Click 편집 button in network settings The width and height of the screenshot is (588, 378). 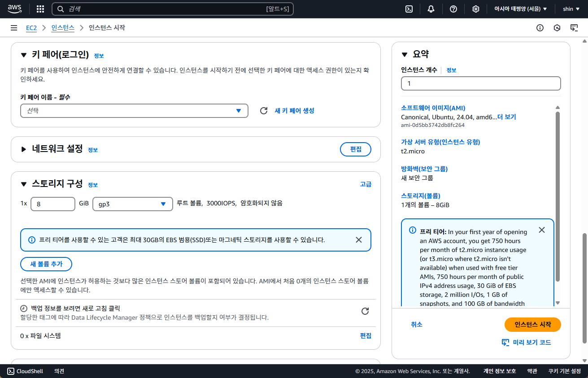tap(356, 149)
